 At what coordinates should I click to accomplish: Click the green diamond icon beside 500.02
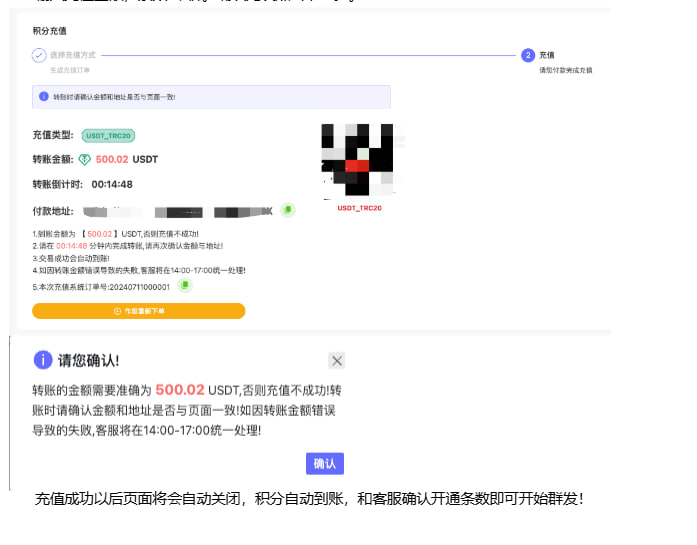[x=84, y=160]
